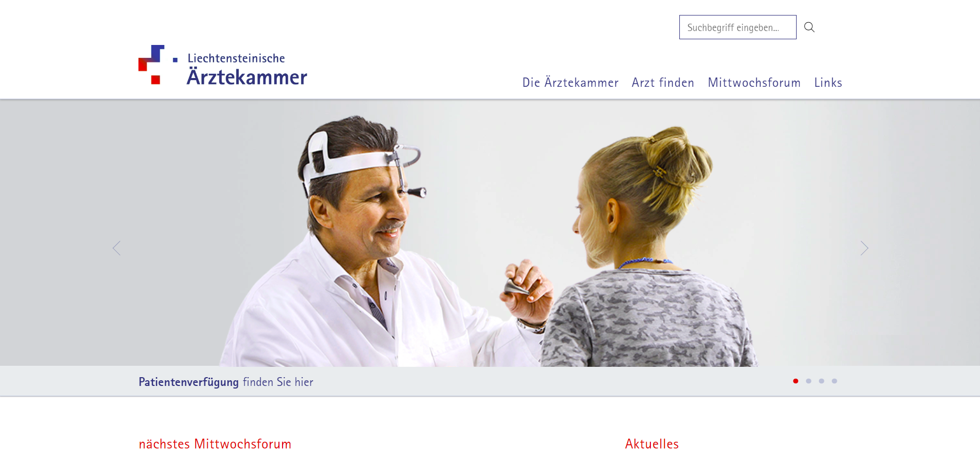The height and width of the screenshot is (450, 980).
Task: Click the Ärztekammer cross logo icon
Action: (158, 65)
